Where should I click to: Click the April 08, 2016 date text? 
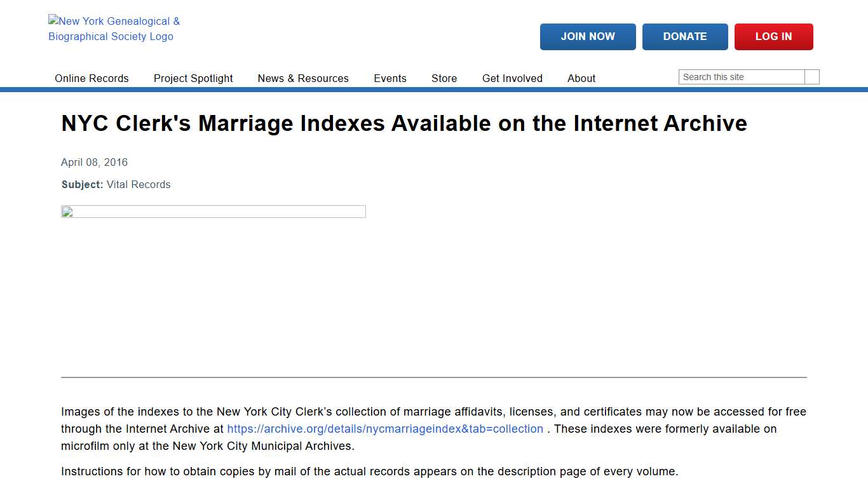coord(94,162)
